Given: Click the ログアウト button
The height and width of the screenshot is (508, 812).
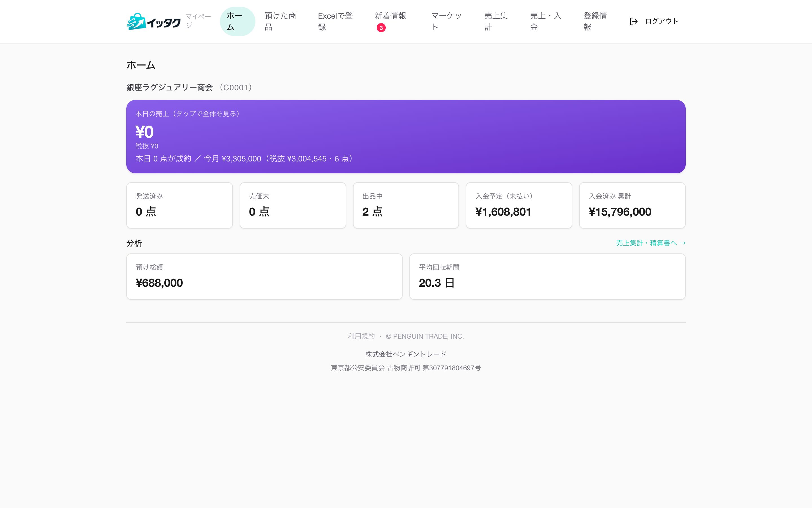Looking at the screenshot, I should 654,21.
